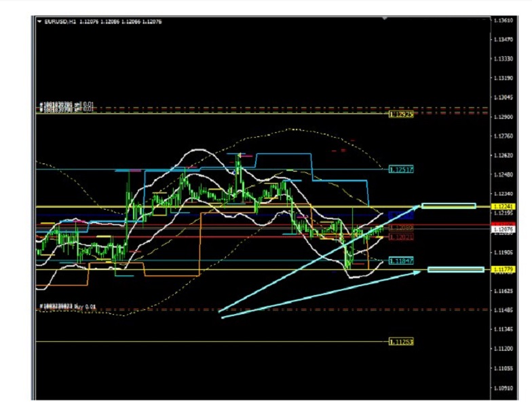Click the triangle dropdown beside EURUSD,H1
532x407 pixels.
pos(39,22)
